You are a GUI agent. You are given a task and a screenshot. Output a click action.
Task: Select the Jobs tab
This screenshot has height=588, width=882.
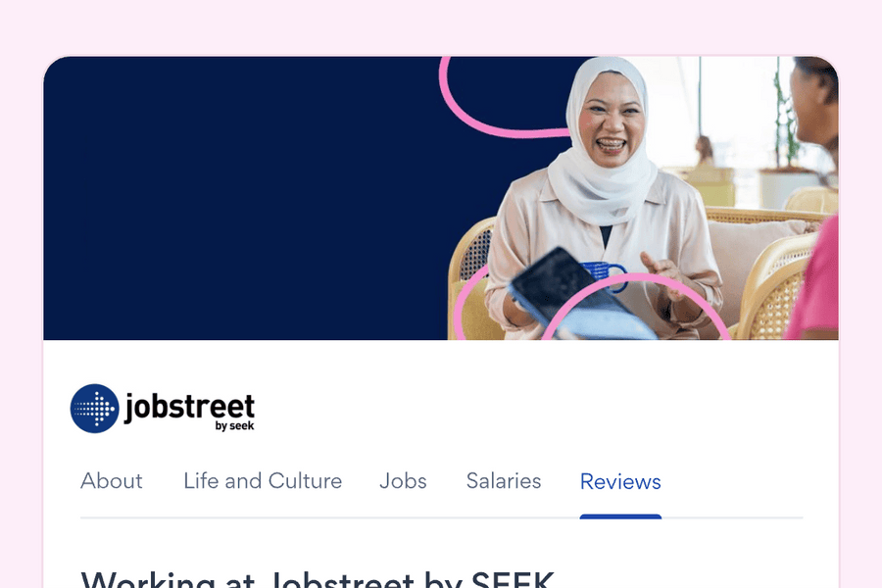pyautogui.click(x=403, y=481)
